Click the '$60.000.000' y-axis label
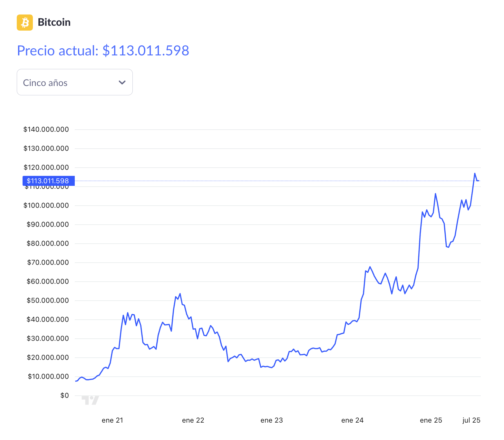 48,282
